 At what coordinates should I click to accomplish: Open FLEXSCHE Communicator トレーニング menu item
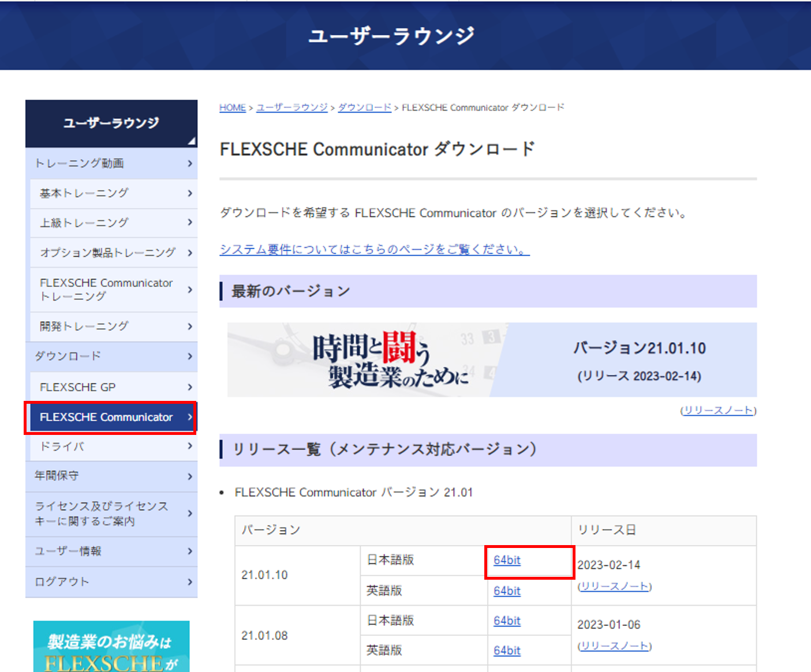[x=106, y=290]
